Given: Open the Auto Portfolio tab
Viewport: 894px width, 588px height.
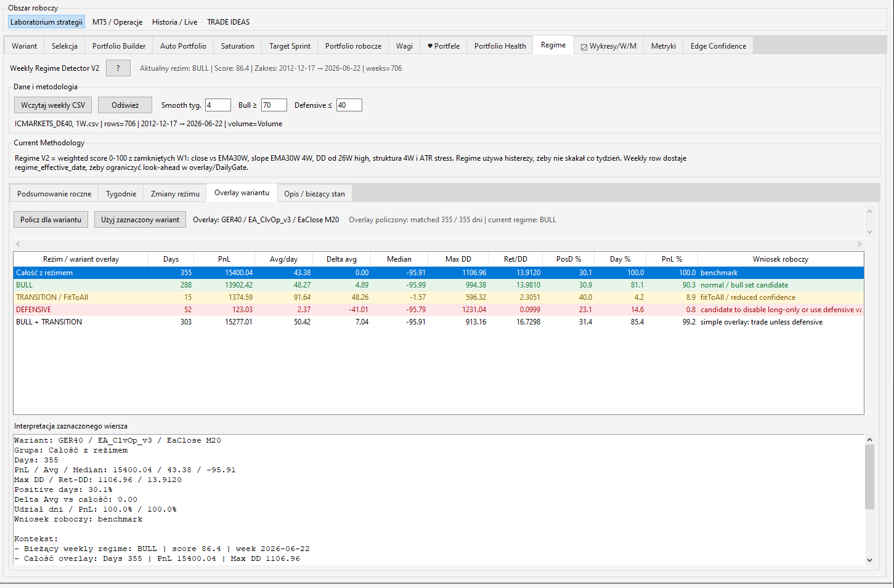Looking at the screenshot, I should click(x=183, y=46).
